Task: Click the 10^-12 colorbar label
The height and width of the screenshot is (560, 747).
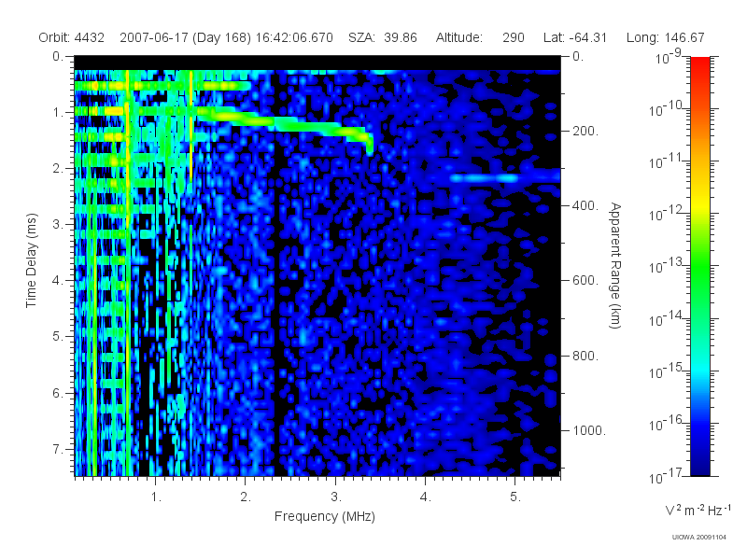Action: click(x=668, y=214)
